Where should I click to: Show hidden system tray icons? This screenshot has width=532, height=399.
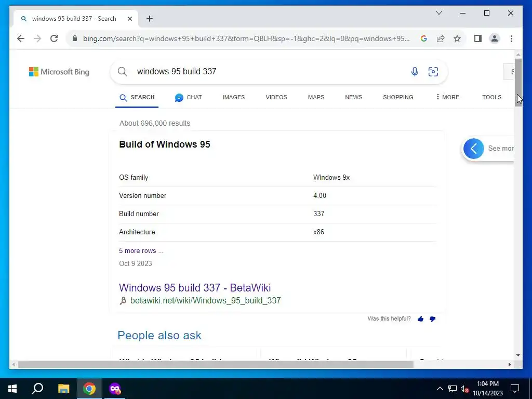click(440, 389)
